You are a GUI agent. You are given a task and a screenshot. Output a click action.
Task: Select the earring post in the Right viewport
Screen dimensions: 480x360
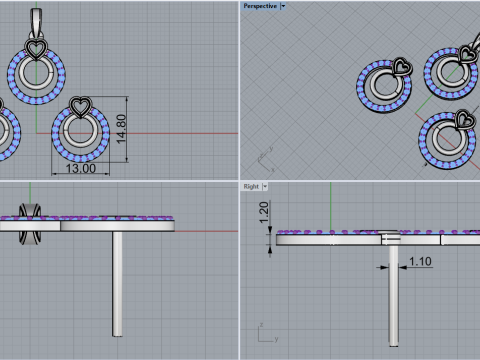coord(394,295)
